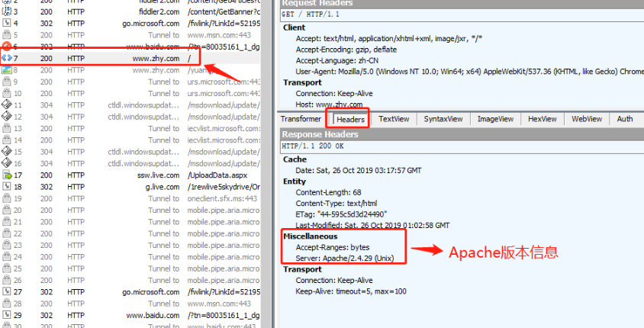Switch to the Transformer tab
The height and width of the screenshot is (328, 644).
click(x=301, y=119)
